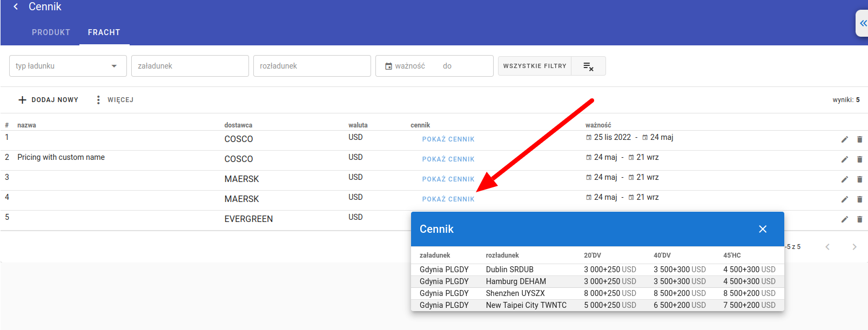Focus the rozładunek filter field
The height and width of the screenshot is (330, 868).
tap(312, 66)
